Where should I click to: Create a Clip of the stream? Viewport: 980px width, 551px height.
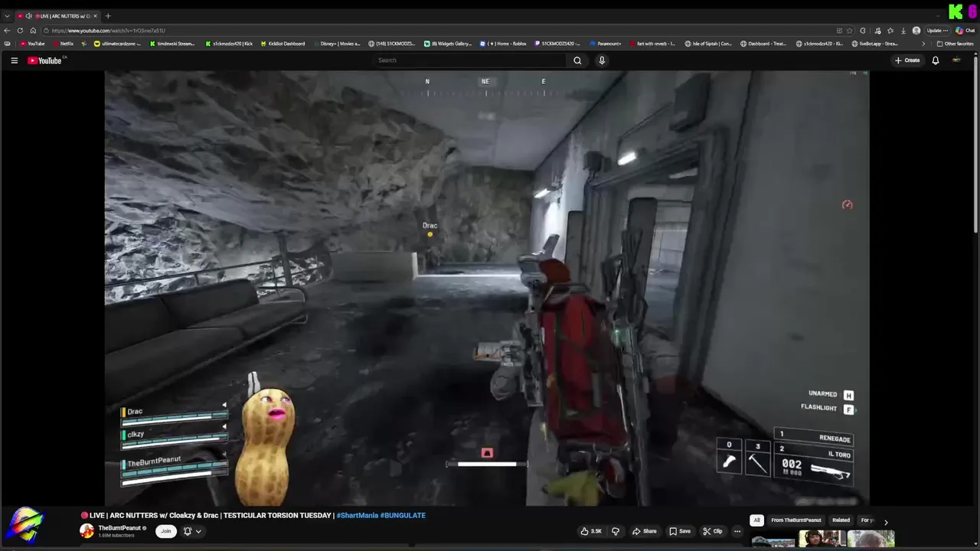[x=712, y=531]
